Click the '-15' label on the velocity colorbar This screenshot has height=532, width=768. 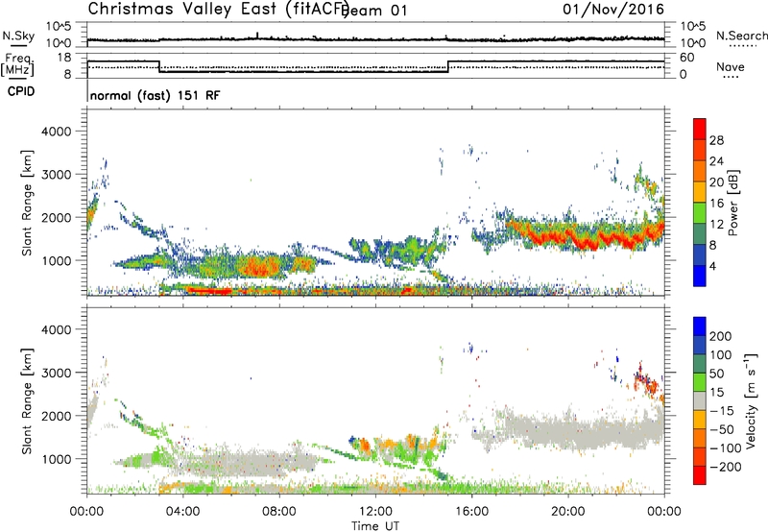(722, 411)
